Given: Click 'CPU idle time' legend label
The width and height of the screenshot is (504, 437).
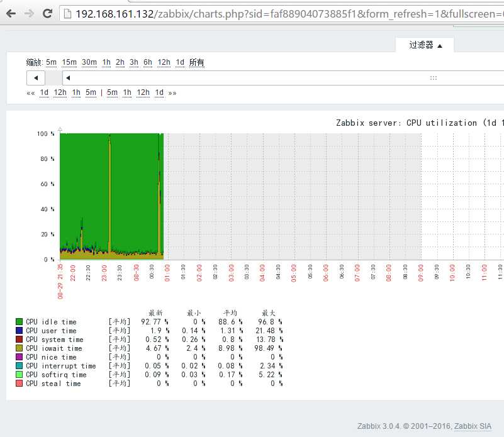Looking at the screenshot, I should pos(51,322).
